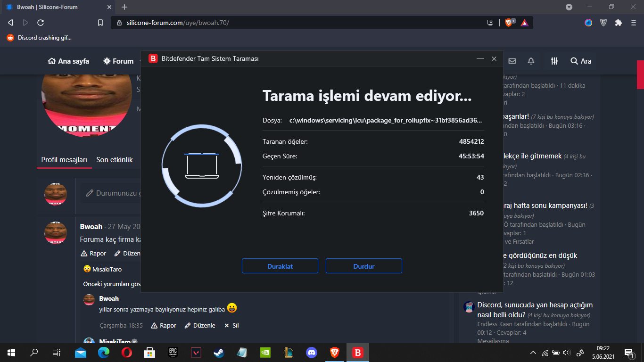Show hidden system tray icons chevron
This screenshot has width=644, height=362.
(x=533, y=352)
